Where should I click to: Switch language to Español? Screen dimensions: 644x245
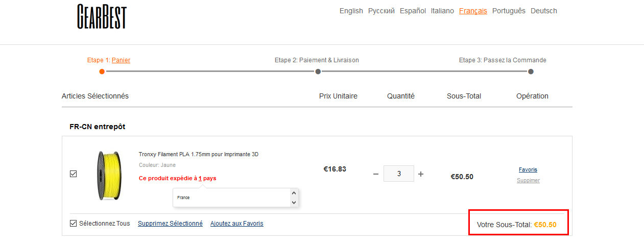(x=413, y=11)
